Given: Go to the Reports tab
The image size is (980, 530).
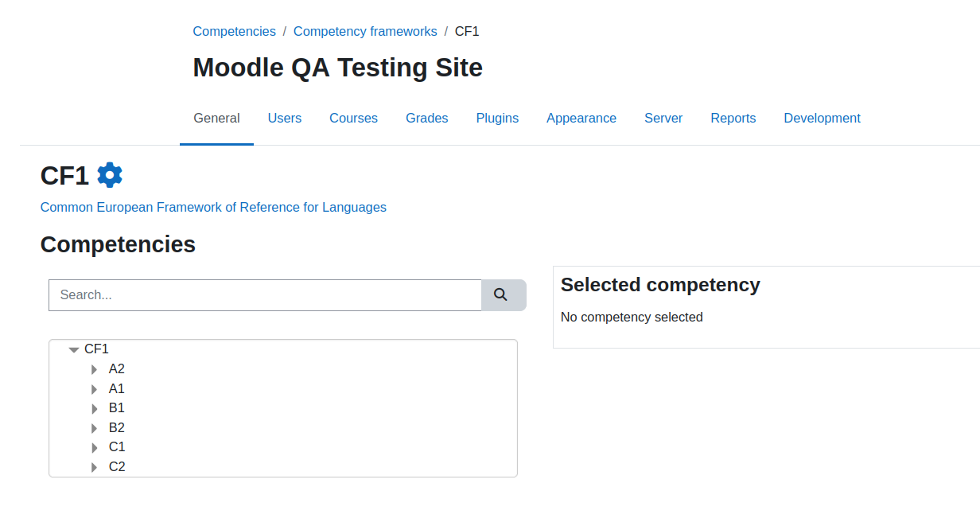Looking at the screenshot, I should [733, 118].
